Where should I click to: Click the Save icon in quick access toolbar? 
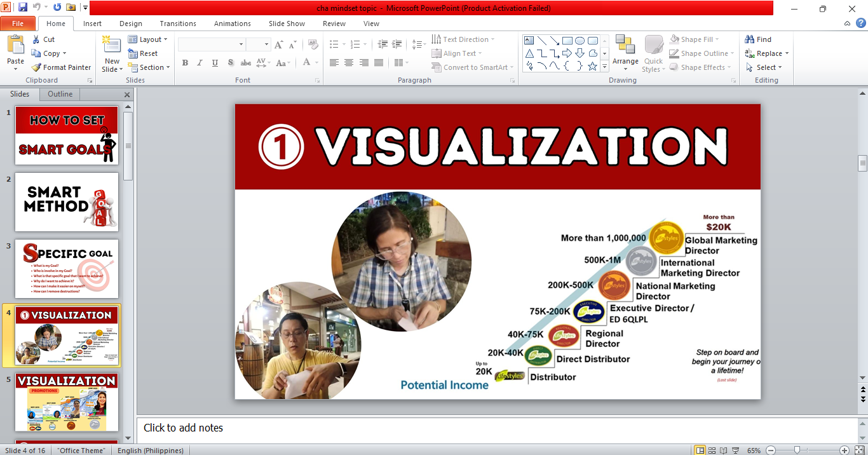point(23,8)
